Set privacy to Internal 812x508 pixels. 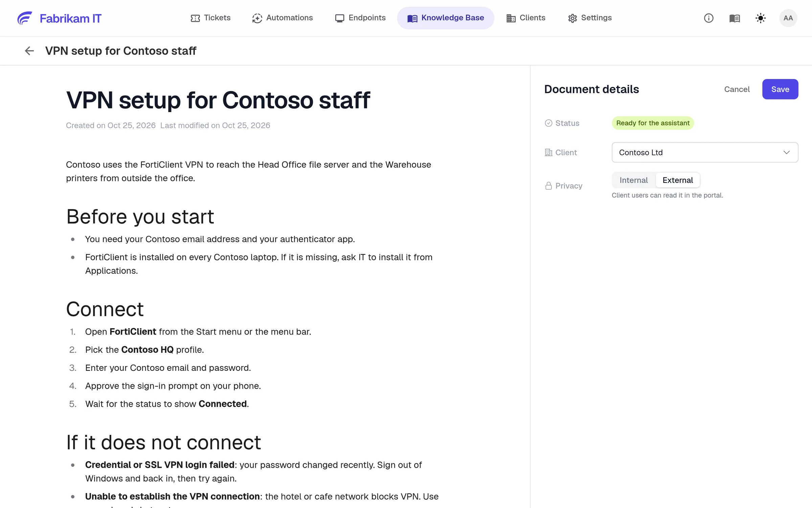tap(633, 180)
